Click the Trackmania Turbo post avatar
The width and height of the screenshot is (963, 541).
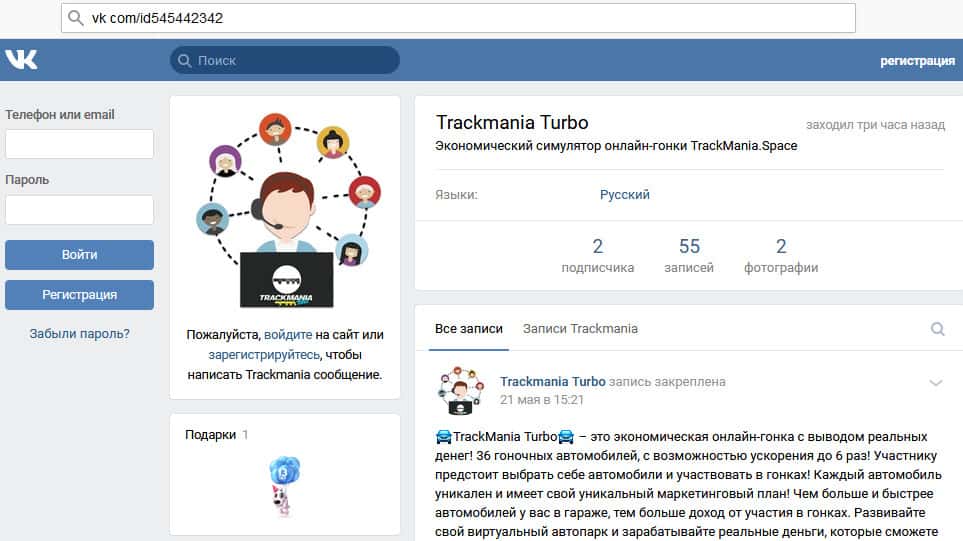pyautogui.click(x=461, y=391)
